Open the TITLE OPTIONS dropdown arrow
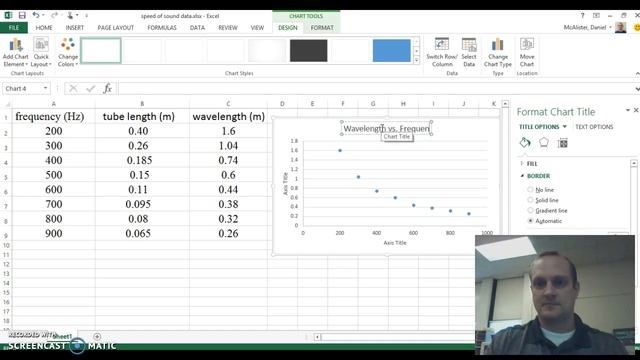Viewport: 640px width, 360px height. (565, 127)
